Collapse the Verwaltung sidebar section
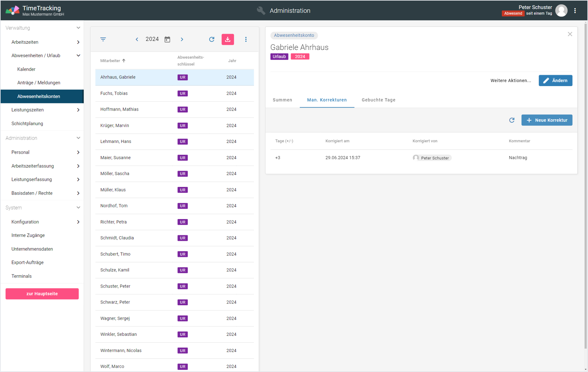Viewport: 588px width, 372px height. click(78, 28)
